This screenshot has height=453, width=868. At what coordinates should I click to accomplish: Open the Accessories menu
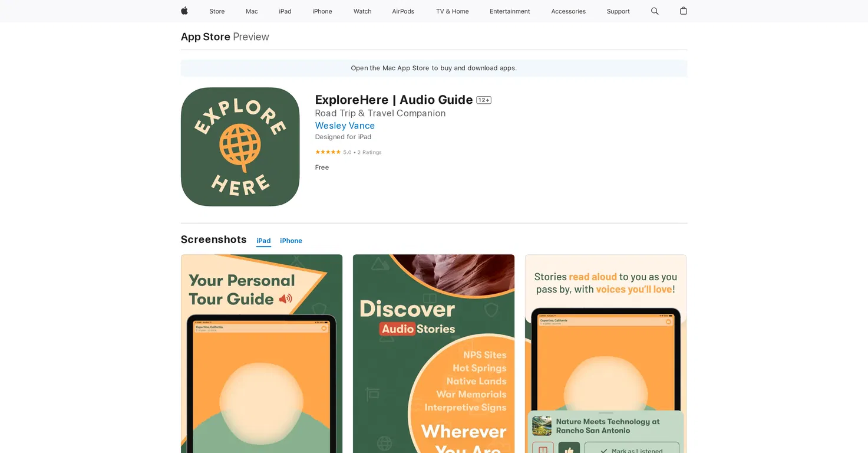pyautogui.click(x=569, y=11)
